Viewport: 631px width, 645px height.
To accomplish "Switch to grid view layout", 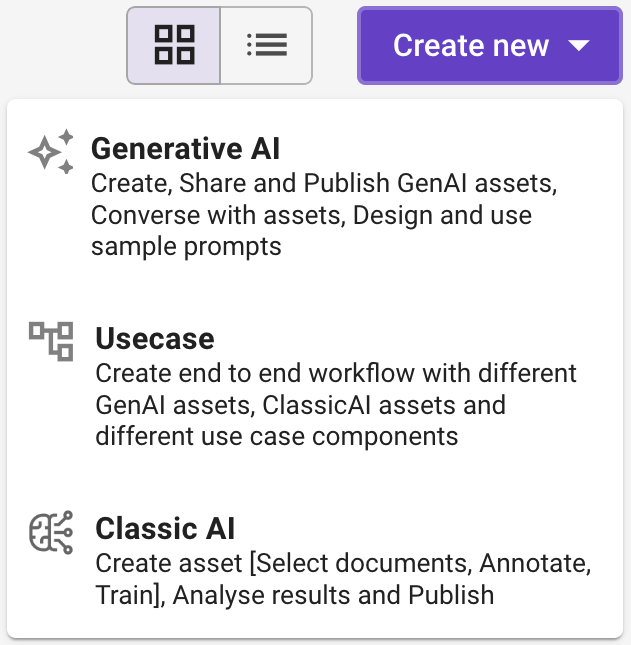I will point(174,45).
